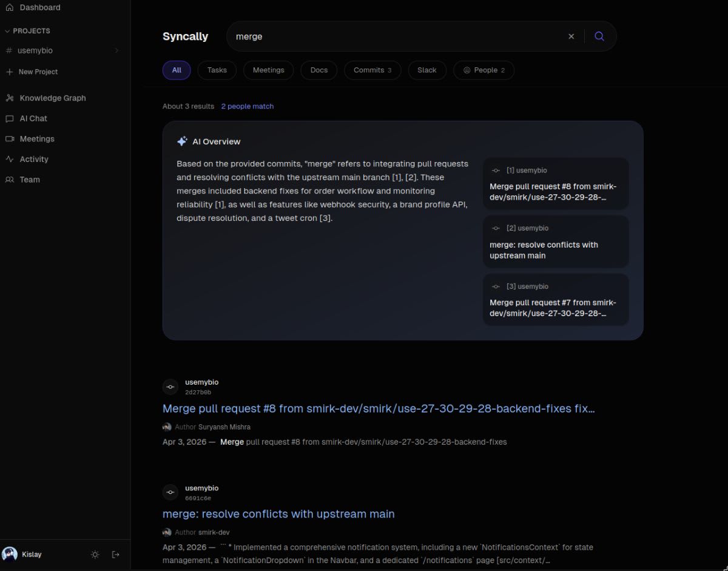Select the People filter showing 2 matches

coord(484,70)
